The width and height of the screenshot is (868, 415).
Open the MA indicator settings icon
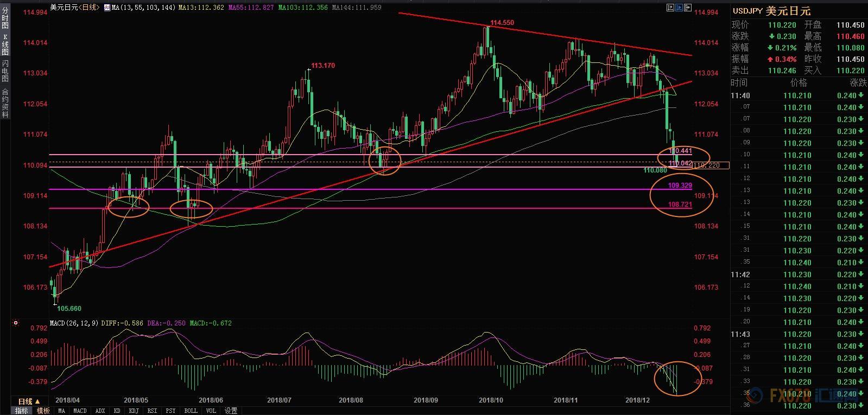(106, 8)
